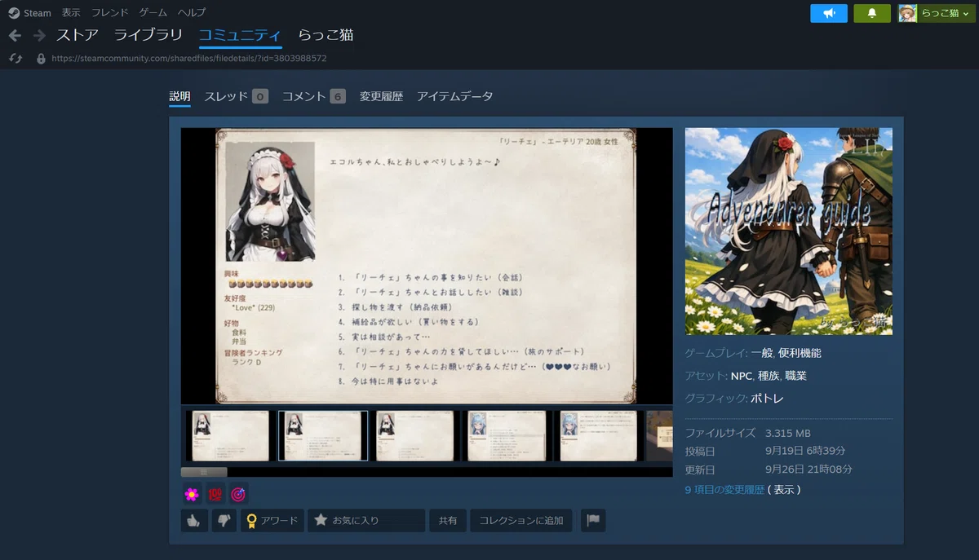Click the padlock icon beside the URL
The image size is (979, 560).
point(41,59)
